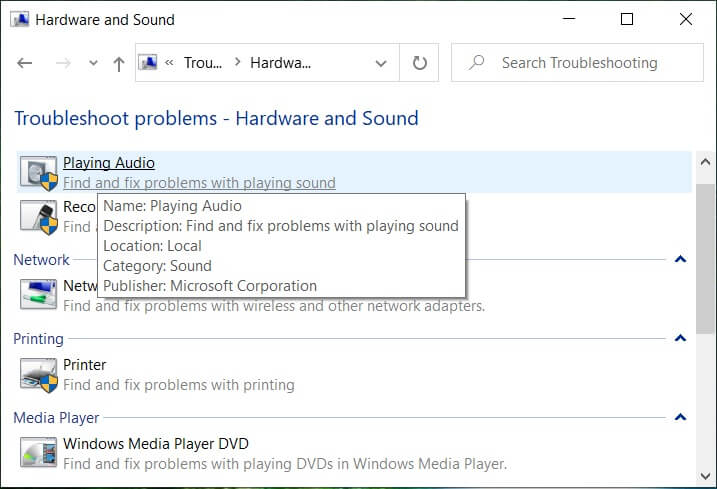
Task: Select the Hardware and Sound breadcrumb
Action: click(281, 63)
